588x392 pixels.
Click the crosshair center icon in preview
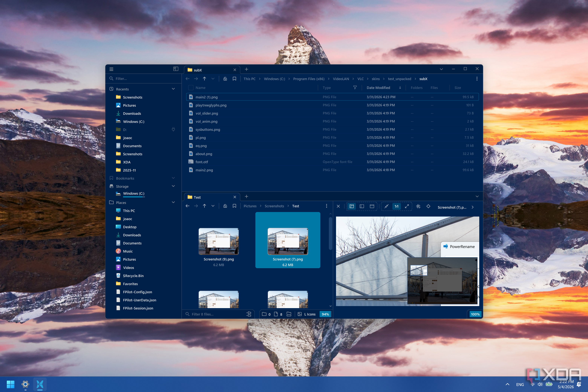[429, 207]
